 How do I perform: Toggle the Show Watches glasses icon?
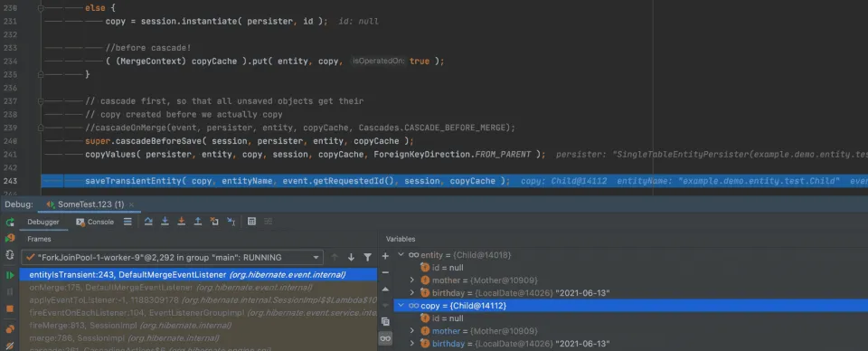tap(385, 338)
